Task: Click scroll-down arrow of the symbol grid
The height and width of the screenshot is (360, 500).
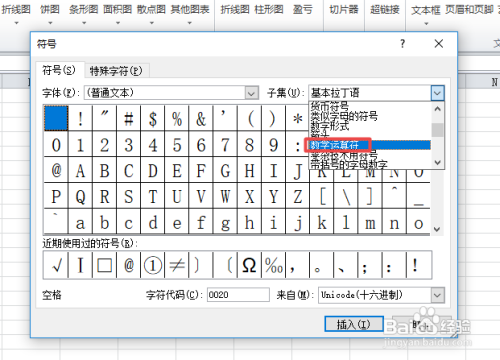Action: pos(437,229)
